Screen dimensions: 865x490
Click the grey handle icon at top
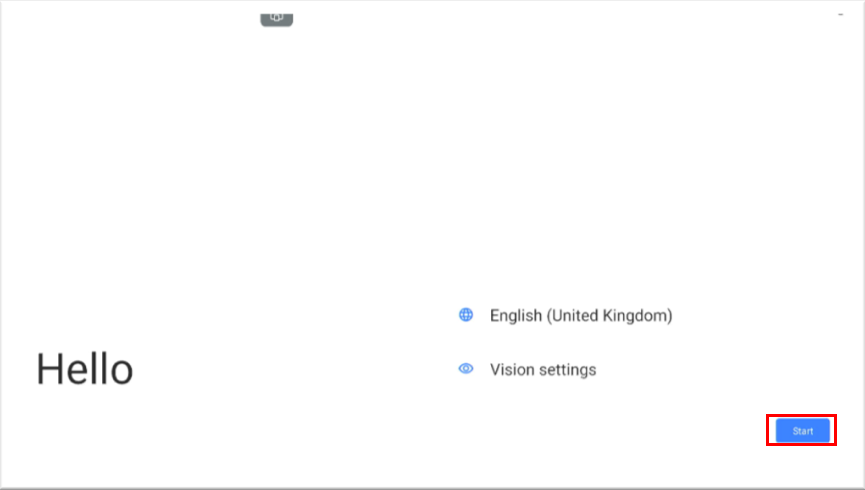[277, 17]
